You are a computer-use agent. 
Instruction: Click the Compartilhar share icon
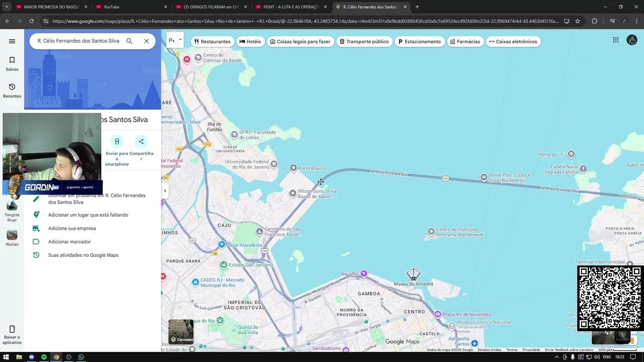141,142
